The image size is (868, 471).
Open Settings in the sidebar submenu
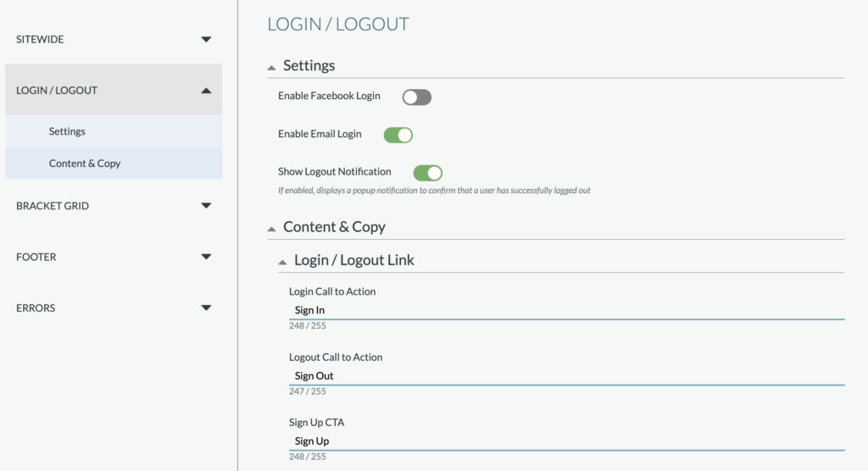[x=67, y=131]
